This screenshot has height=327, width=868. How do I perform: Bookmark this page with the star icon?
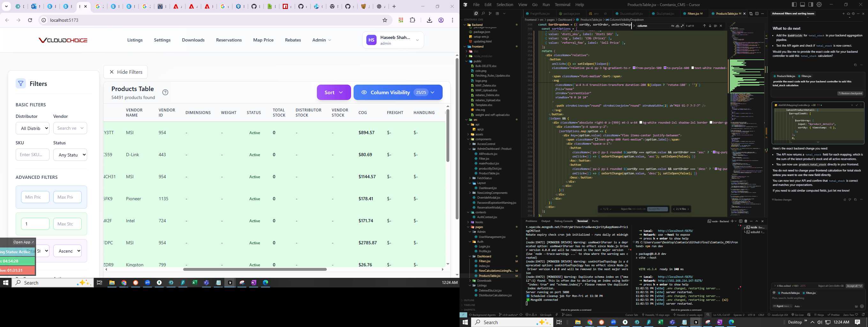[x=385, y=20]
